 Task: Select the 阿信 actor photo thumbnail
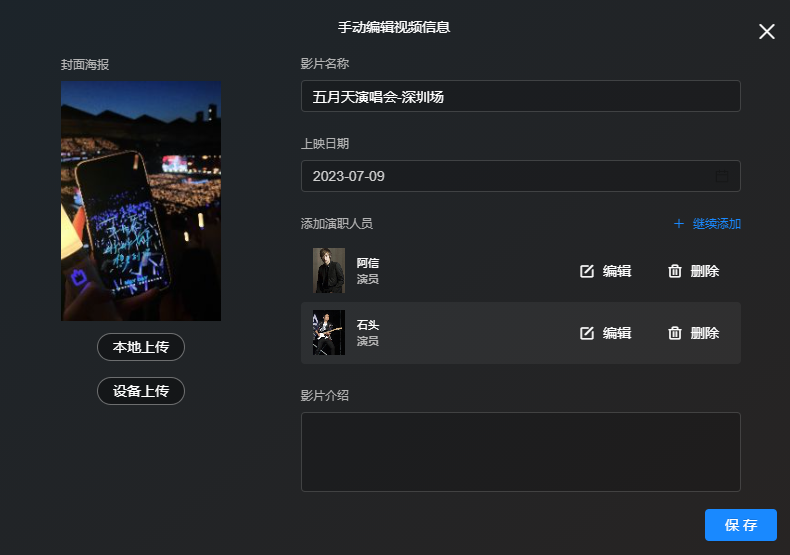tap(329, 270)
